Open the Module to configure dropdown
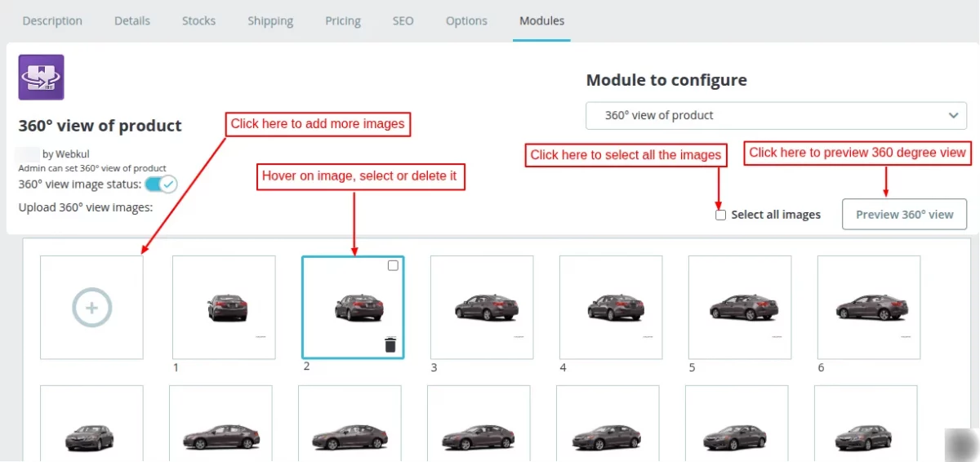The height and width of the screenshot is (462, 980). [x=776, y=115]
